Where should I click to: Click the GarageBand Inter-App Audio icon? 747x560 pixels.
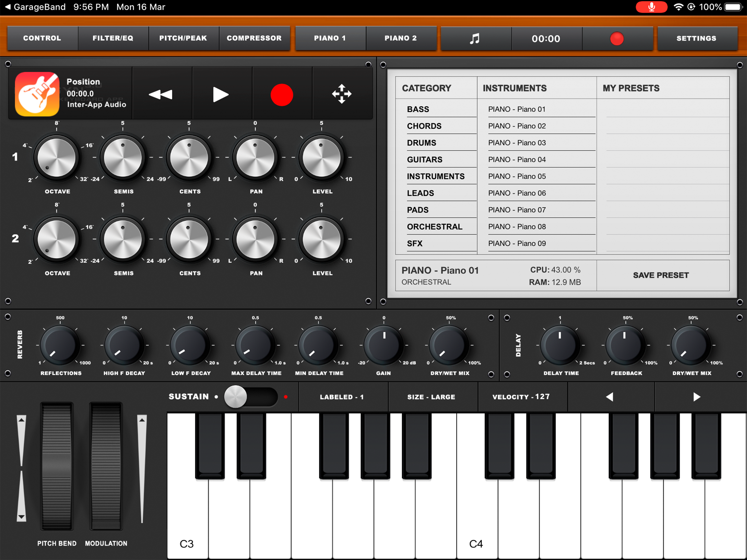[x=37, y=94]
